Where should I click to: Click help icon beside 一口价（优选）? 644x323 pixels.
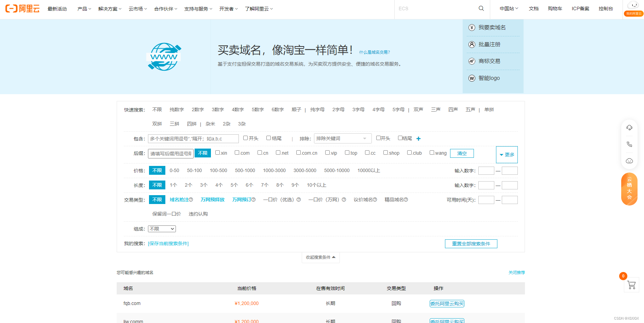299,200
